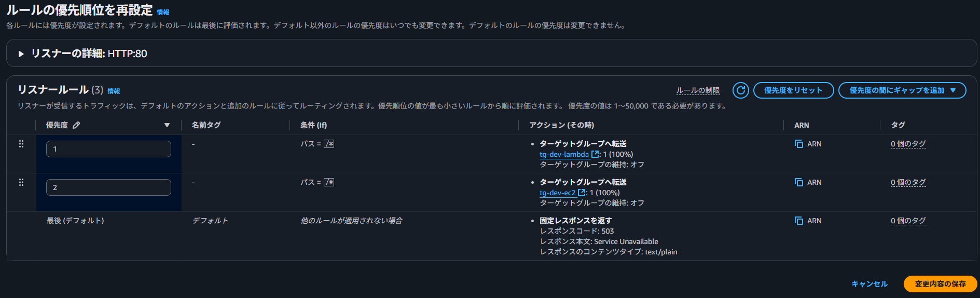Viewport: 980px width, 298px height.
Task: Open the 優先度の間にギャップを追加 dropdown
Action: tap(902, 90)
